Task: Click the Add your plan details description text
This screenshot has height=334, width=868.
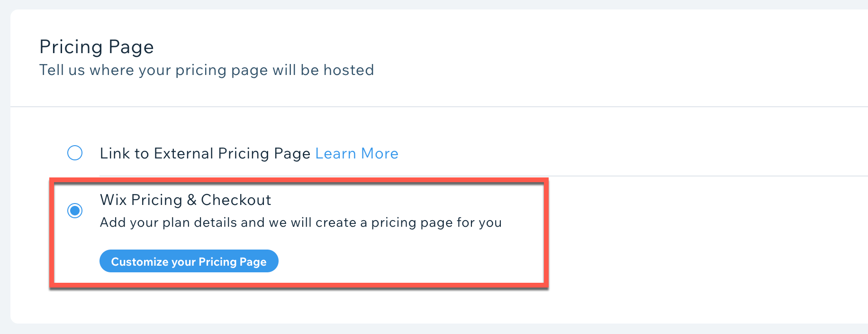Action: pyautogui.click(x=301, y=223)
